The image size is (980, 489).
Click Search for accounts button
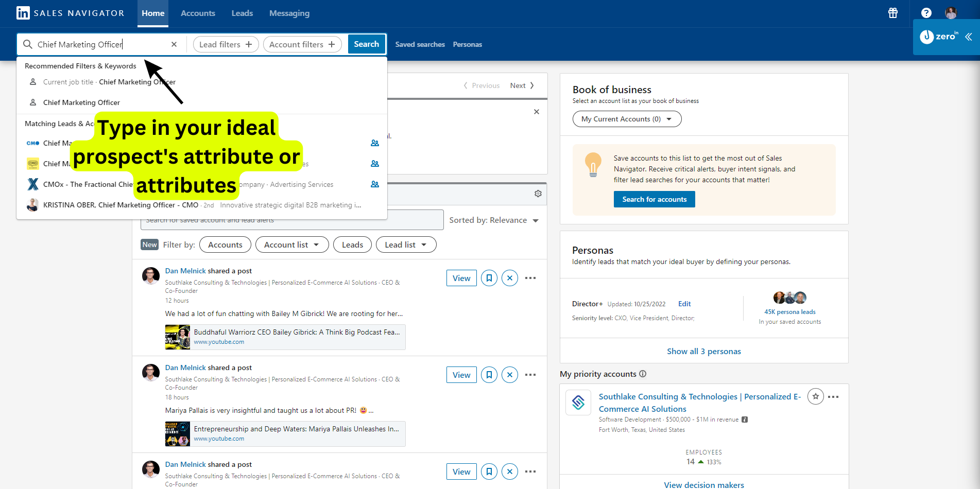pos(654,199)
